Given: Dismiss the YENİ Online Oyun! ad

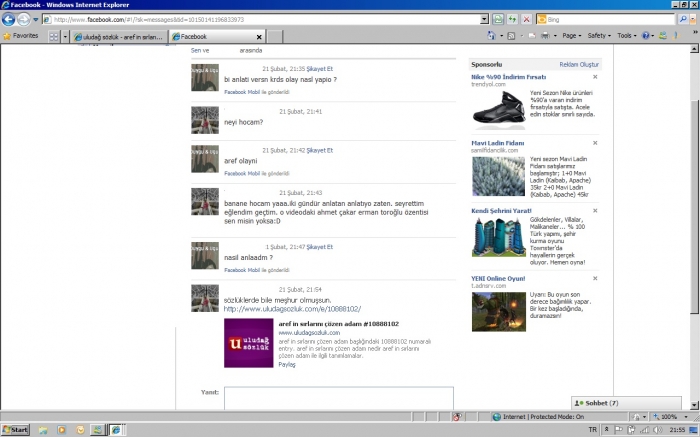Looking at the screenshot, I should point(595,278).
